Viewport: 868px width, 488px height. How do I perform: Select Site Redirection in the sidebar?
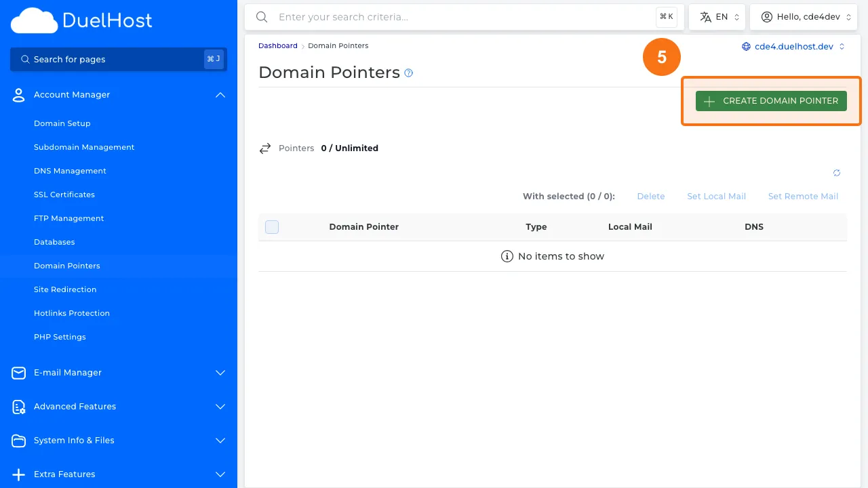(65, 289)
